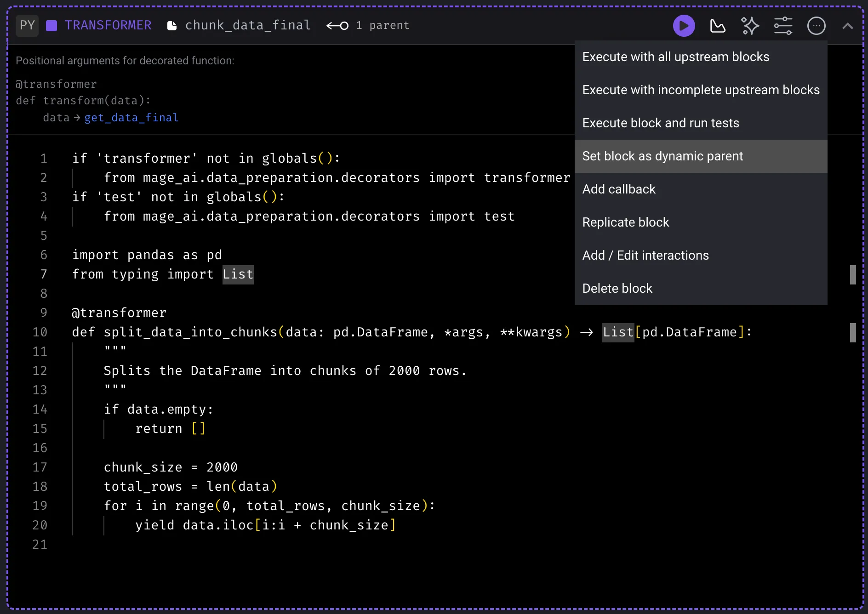
Task: Open Add / Edit interactions
Action: tap(701, 256)
